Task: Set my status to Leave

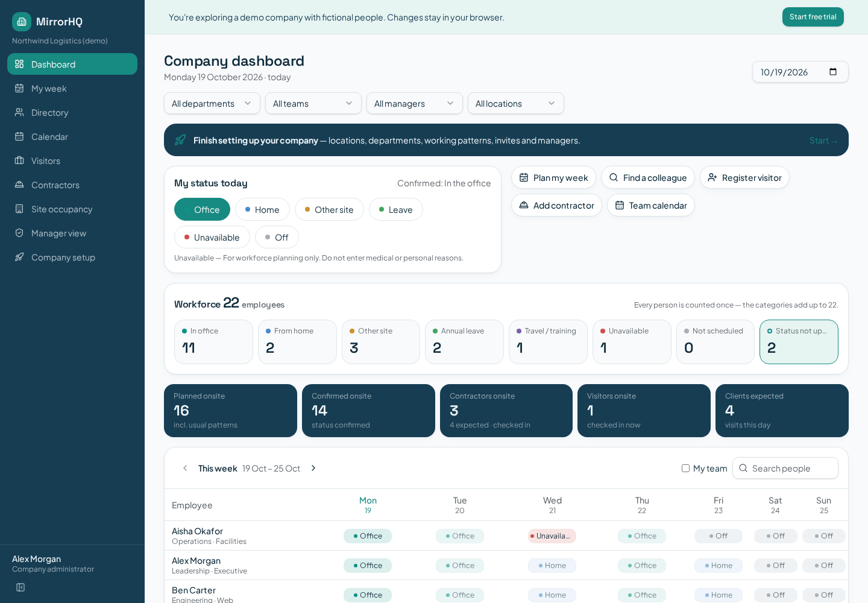Action: pyautogui.click(x=395, y=209)
